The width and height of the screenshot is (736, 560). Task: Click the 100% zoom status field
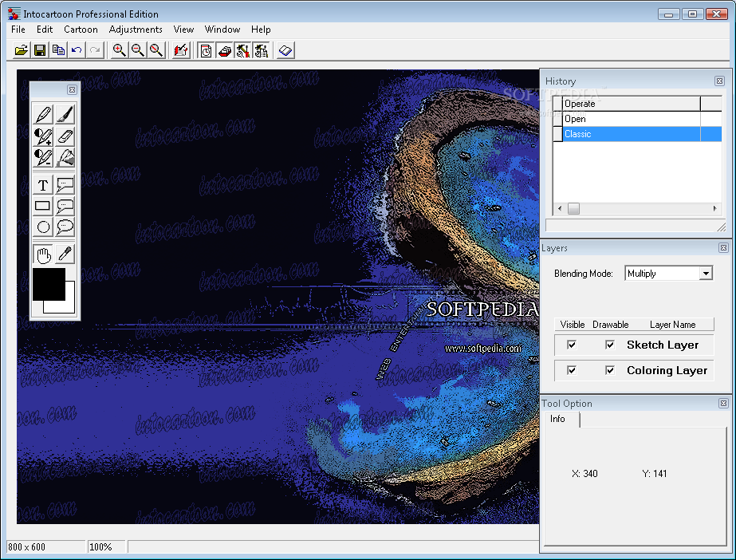[107, 547]
